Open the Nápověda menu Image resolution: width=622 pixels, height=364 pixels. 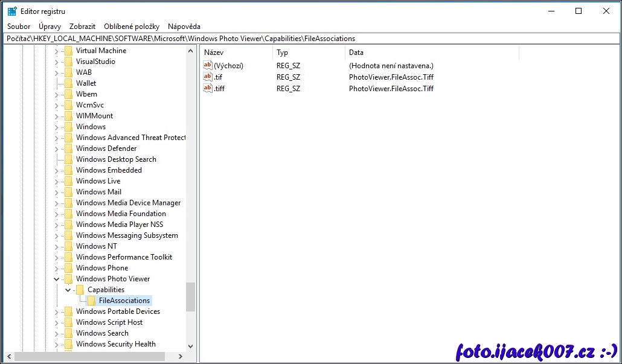184,27
